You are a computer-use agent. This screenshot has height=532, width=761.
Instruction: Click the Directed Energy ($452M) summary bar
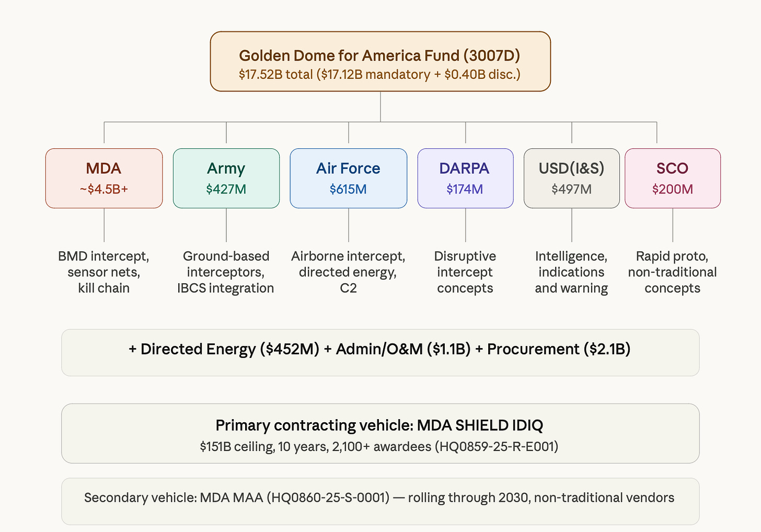(380, 353)
